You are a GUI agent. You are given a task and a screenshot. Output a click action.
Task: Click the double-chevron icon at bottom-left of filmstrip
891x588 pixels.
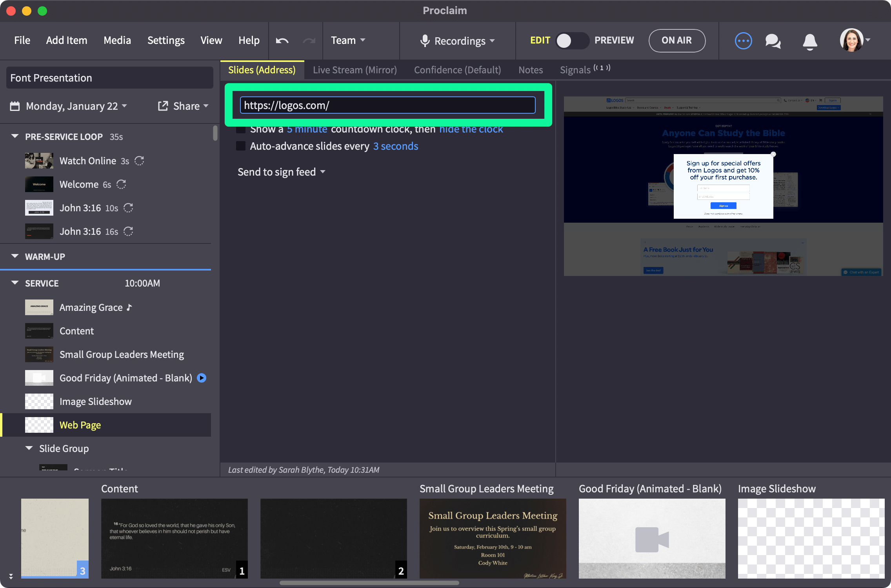pyautogui.click(x=11, y=576)
